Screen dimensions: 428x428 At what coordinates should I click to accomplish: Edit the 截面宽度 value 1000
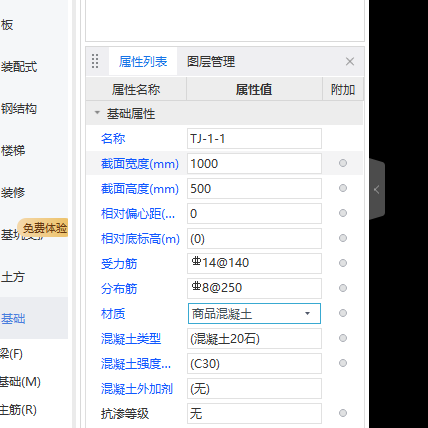[254, 163]
